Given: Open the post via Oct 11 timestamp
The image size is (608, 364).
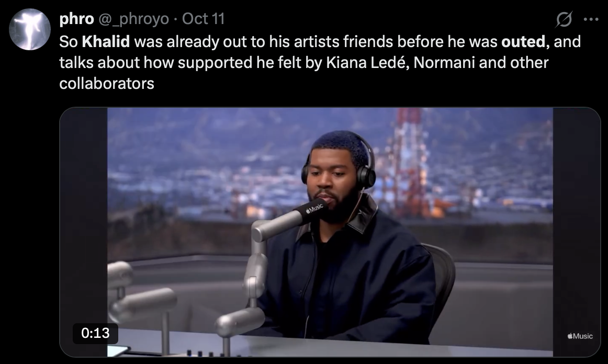Looking at the screenshot, I should click(203, 19).
